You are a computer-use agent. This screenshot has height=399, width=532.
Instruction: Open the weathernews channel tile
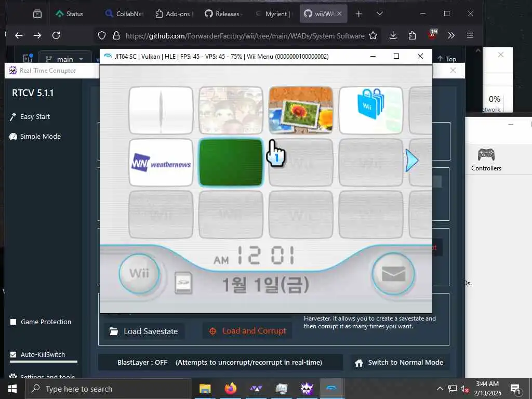click(161, 163)
